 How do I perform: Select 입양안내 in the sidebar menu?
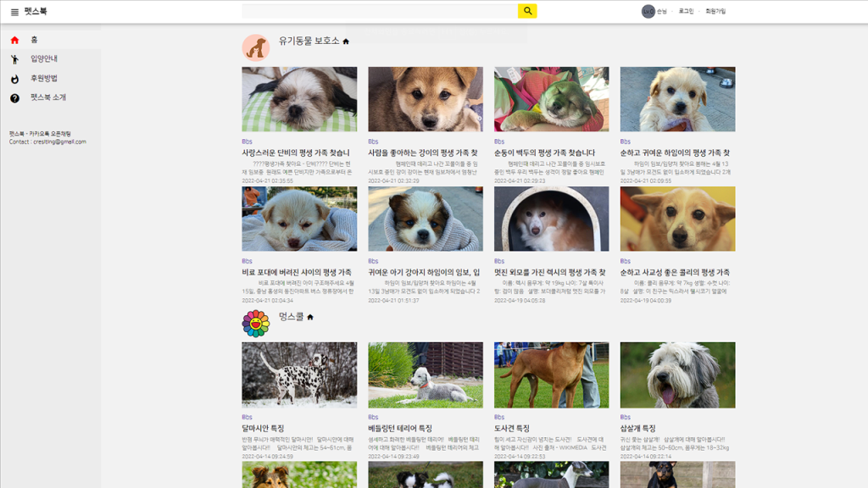(x=44, y=59)
